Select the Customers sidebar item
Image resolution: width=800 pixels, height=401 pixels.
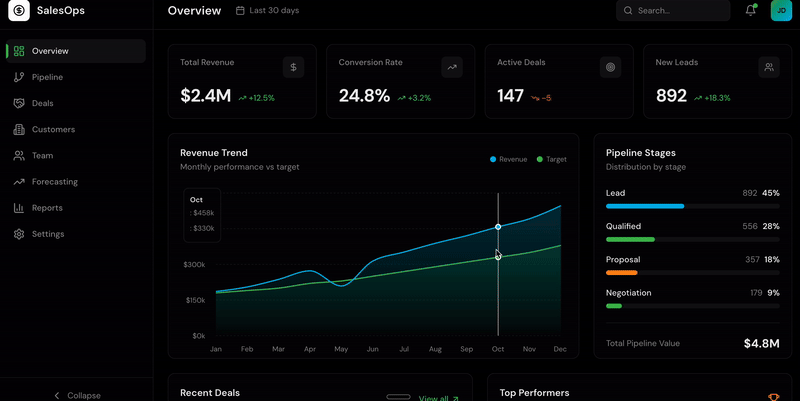point(53,130)
